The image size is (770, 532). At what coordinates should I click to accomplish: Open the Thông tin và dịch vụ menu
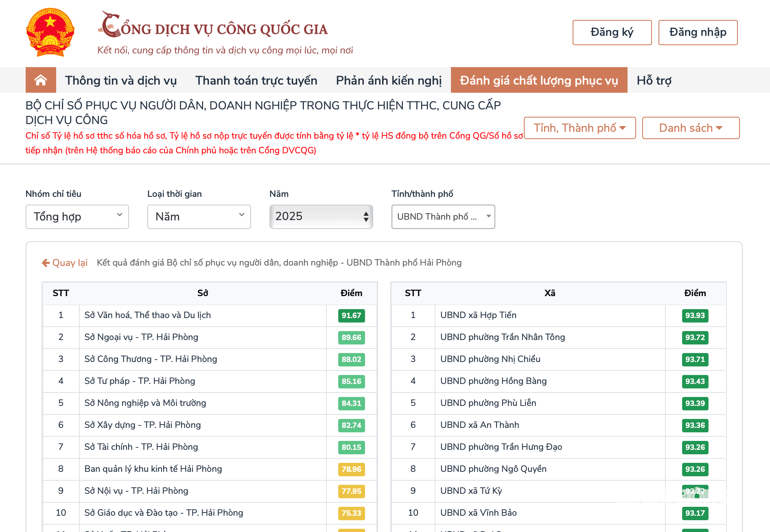click(x=121, y=80)
